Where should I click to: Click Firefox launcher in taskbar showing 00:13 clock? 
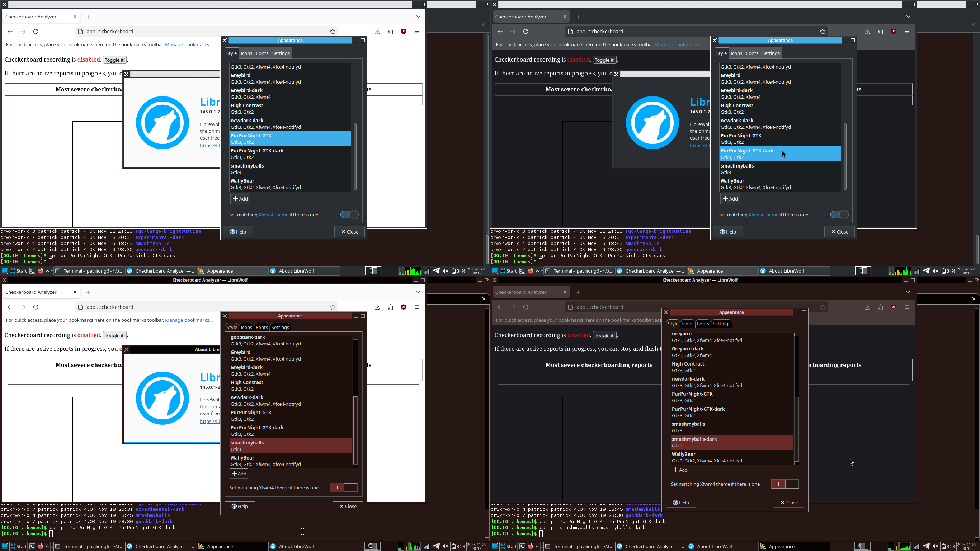click(x=530, y=546)
